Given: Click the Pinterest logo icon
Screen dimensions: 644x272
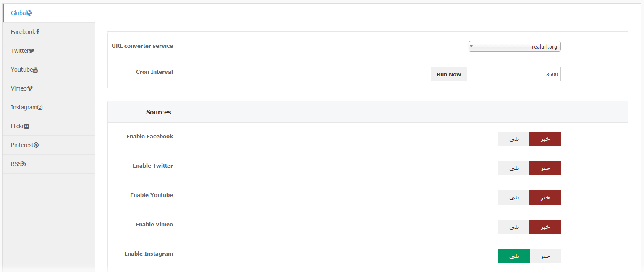Looking at the screenshot, I should tap(36, 145).
